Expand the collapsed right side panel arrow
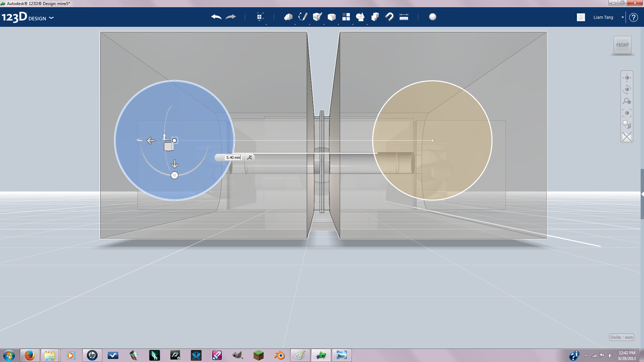This screenshot has width=644, height=362. [642, 194]
